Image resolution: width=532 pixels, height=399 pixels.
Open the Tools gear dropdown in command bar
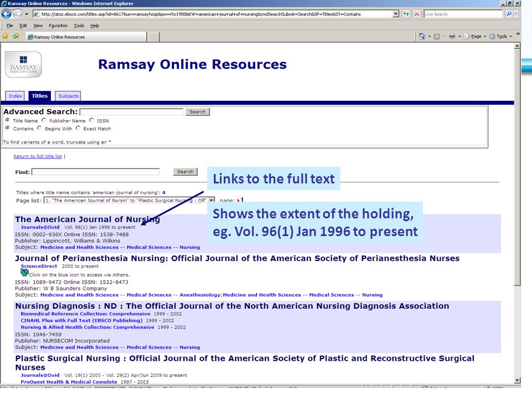(x=500, y=37)
